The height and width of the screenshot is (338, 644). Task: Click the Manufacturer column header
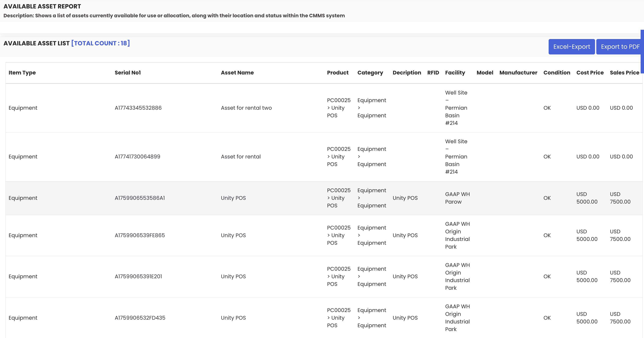click(518, 73)
